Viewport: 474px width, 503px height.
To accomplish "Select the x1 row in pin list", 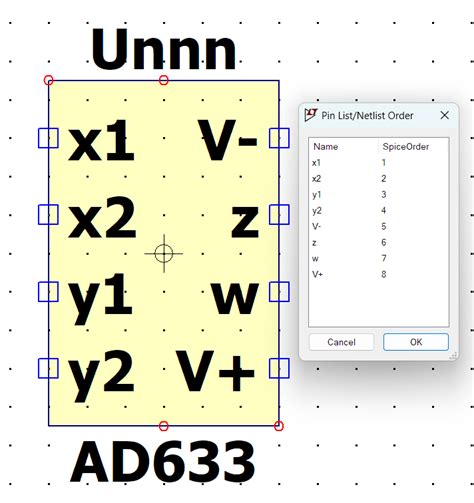I will pos(379,163).
